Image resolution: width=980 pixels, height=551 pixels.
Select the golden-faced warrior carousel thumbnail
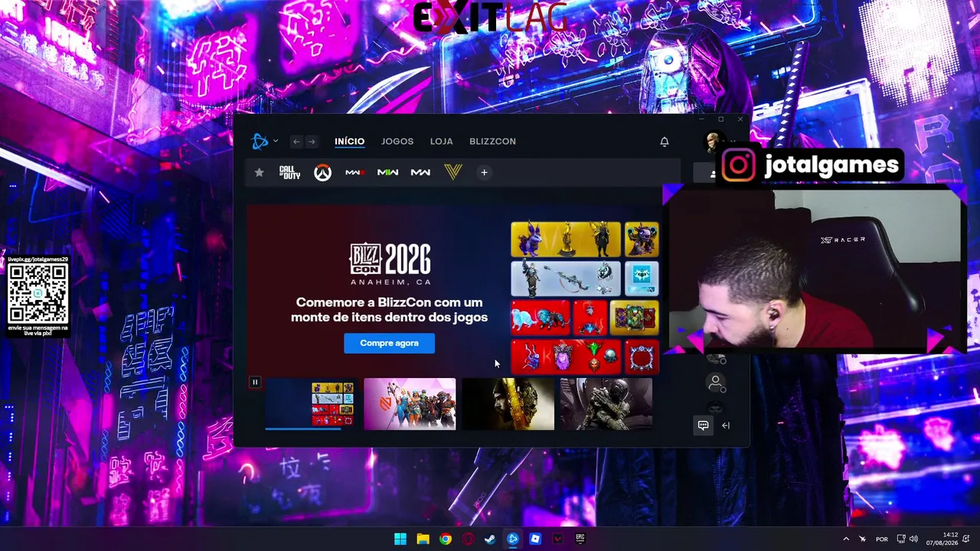508,404
